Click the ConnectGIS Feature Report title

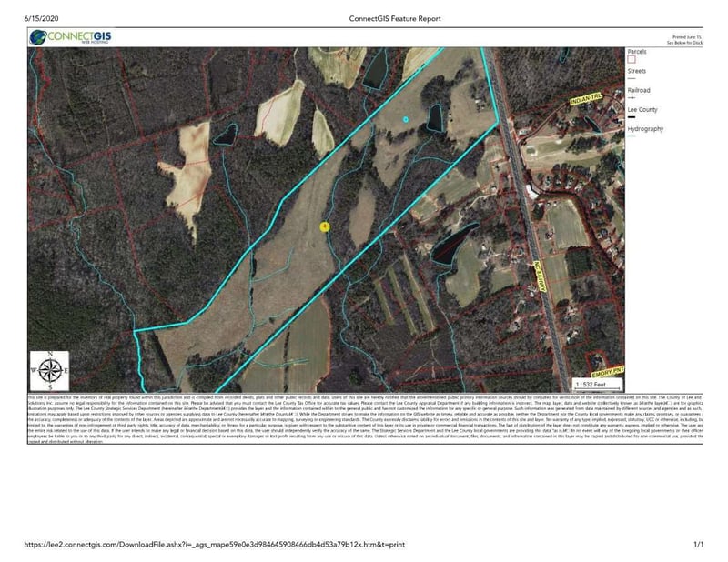(395, 18)
